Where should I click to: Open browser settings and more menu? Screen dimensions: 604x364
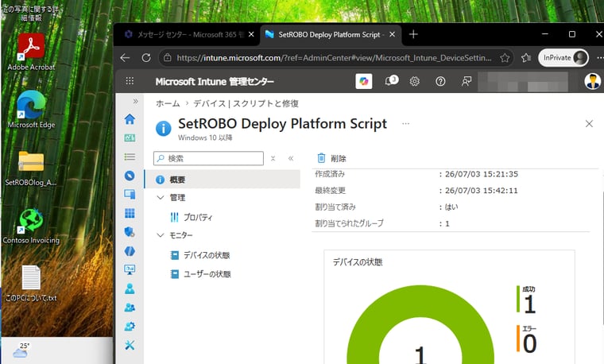point(599,58)
